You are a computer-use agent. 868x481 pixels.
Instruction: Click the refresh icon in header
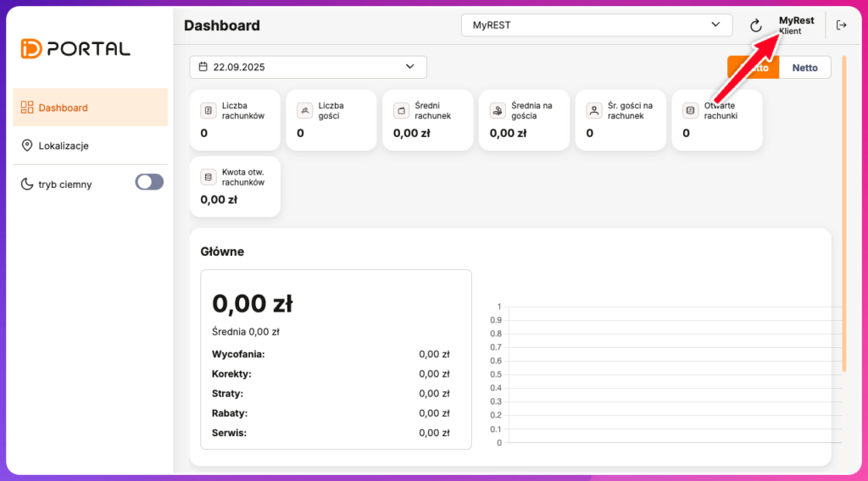(x=756, y=25)
